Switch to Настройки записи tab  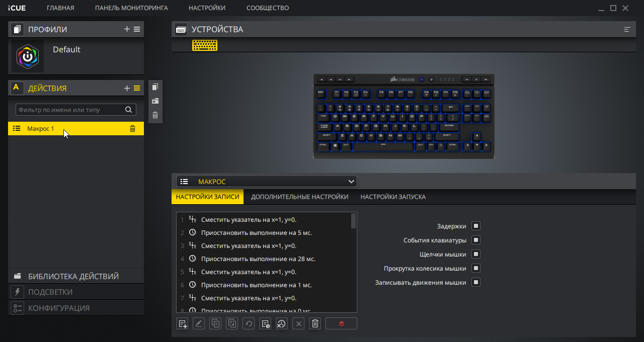(x=207, y=197)
